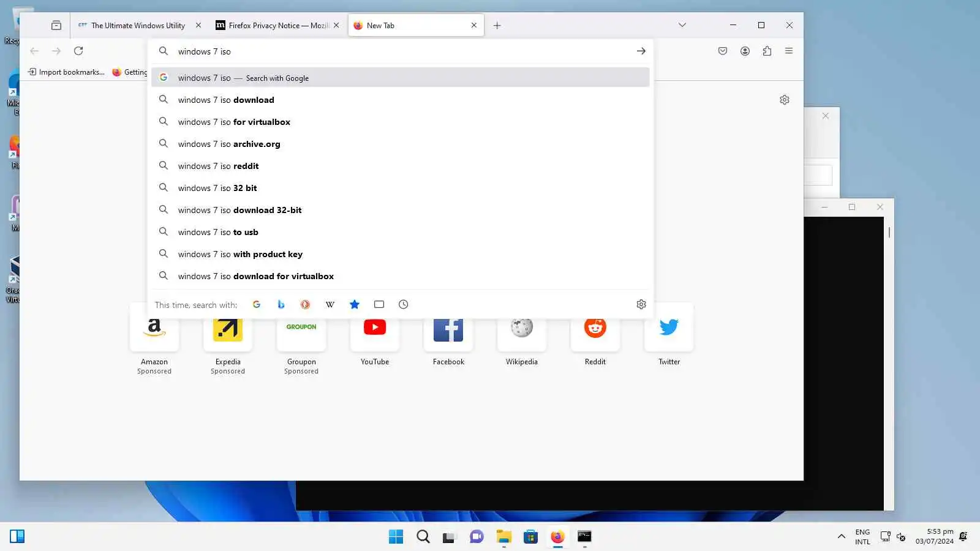
Task: Select 'windows 7 iso — Search with Google'
Action: [401, 78]
